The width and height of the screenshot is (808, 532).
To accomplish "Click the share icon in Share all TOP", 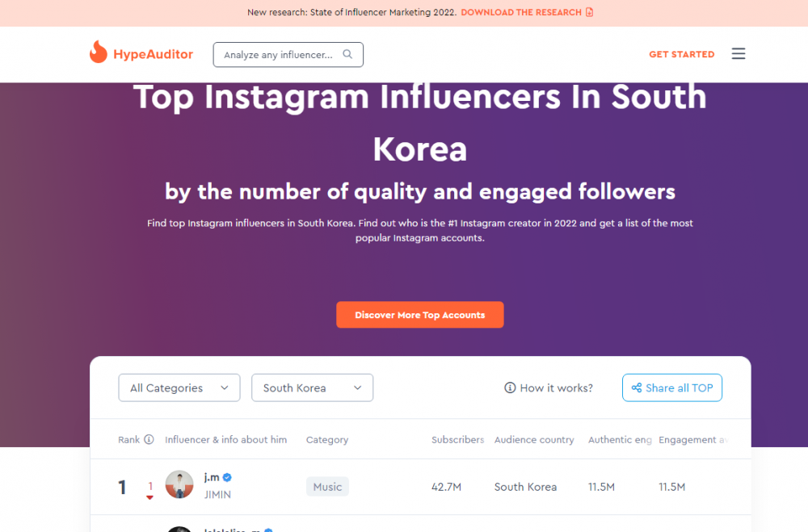I will click(x=637, y=387).
